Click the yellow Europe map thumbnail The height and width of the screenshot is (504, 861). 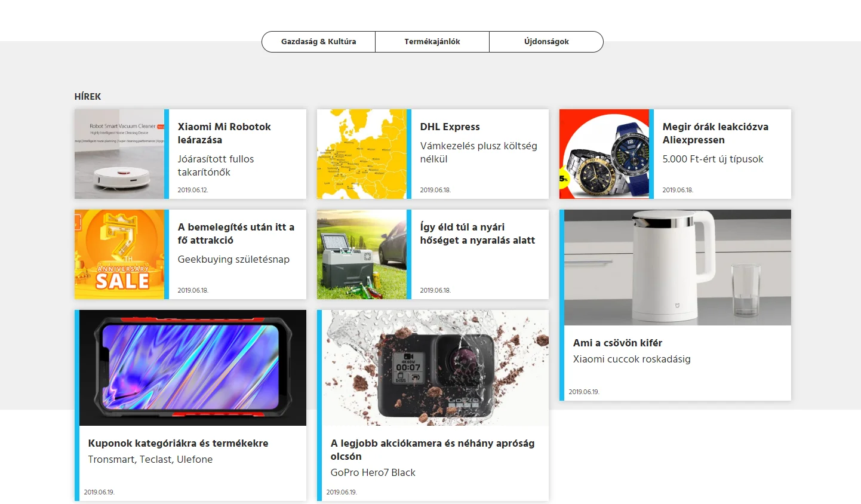pyautogui.click(x=362, y=154)
